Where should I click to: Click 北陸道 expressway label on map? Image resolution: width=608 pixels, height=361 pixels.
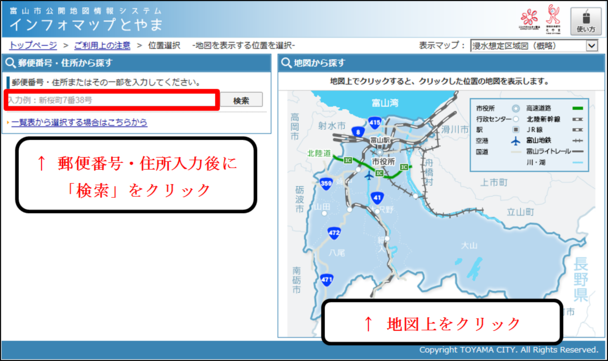coord(319,154)
